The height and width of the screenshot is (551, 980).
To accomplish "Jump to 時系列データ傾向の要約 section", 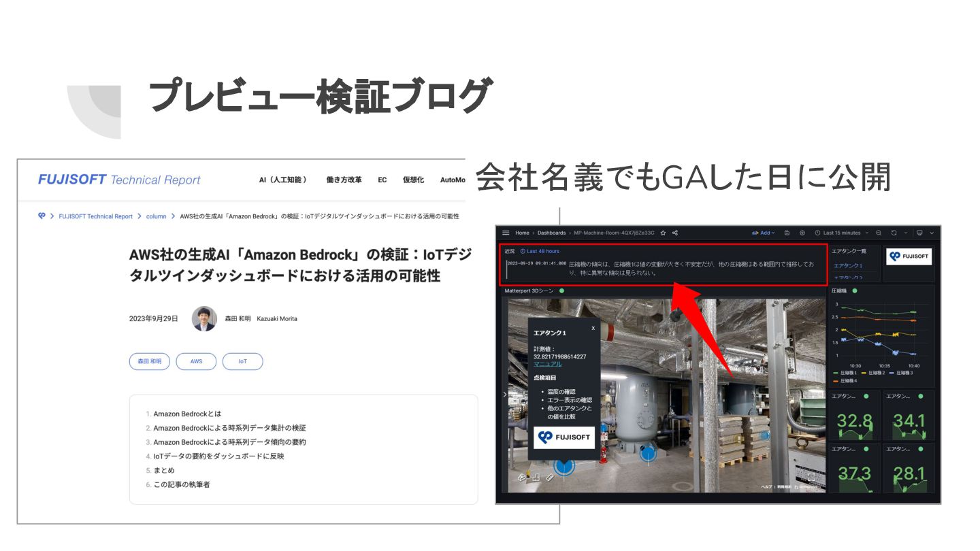I will (x=229, y=442).
